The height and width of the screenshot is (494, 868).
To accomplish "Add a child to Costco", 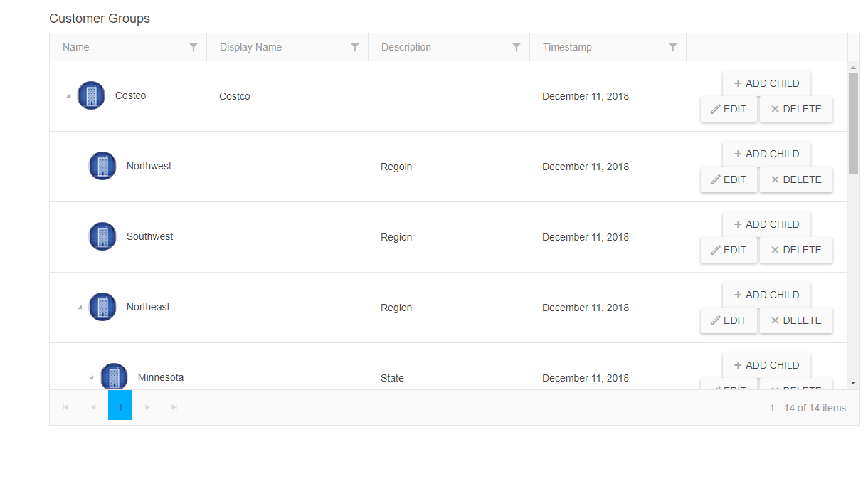I will 766,83.
